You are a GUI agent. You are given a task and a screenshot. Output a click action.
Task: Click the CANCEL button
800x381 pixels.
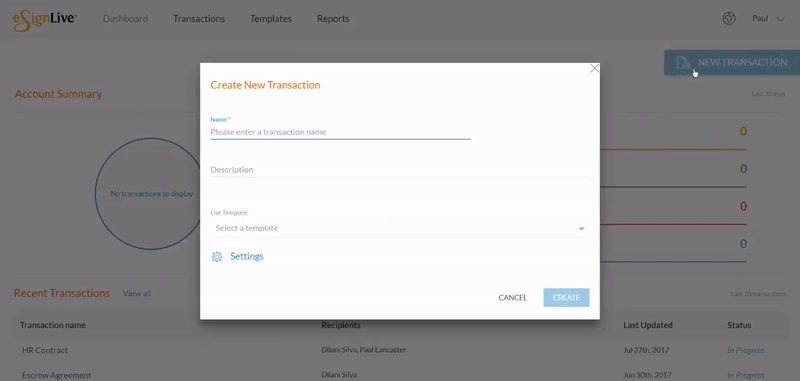[513, 298]
